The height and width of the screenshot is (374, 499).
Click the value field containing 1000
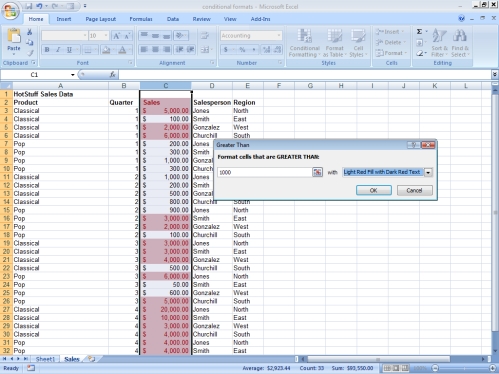click(264, 172)
